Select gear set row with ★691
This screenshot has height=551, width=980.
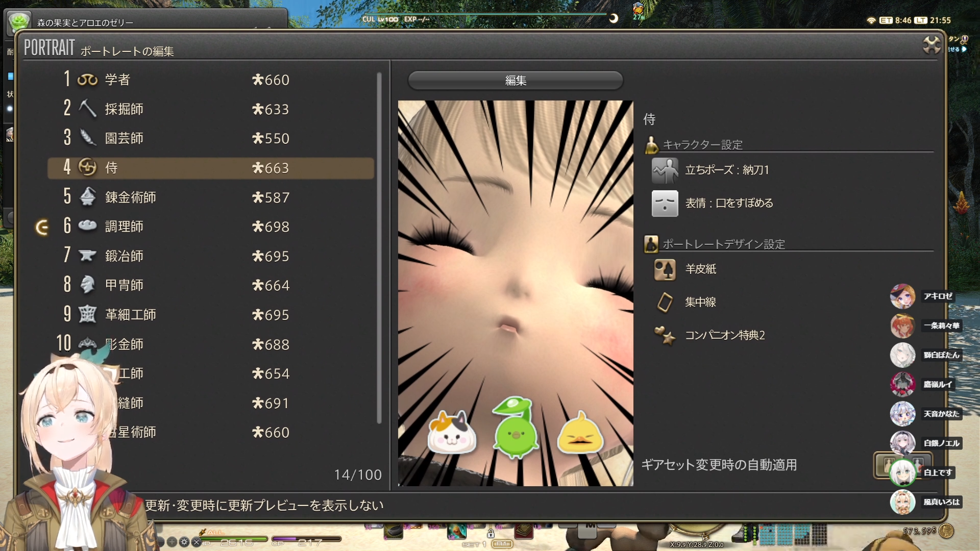(x=211, y=403)
